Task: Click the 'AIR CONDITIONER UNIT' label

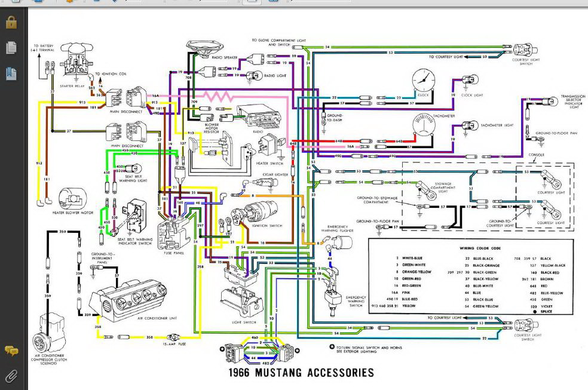Action: (x=157, y=318)
